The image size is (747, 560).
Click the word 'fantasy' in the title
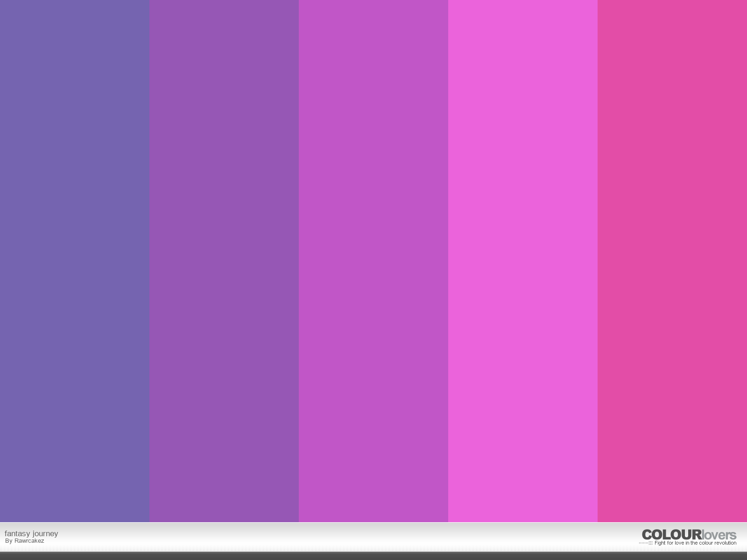point(17,533)
